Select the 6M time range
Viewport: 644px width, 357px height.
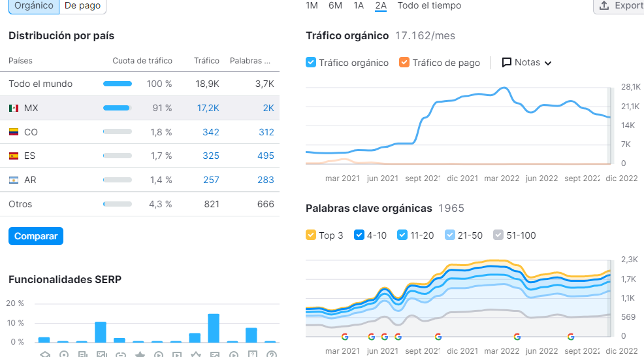[x=335, y=6]
